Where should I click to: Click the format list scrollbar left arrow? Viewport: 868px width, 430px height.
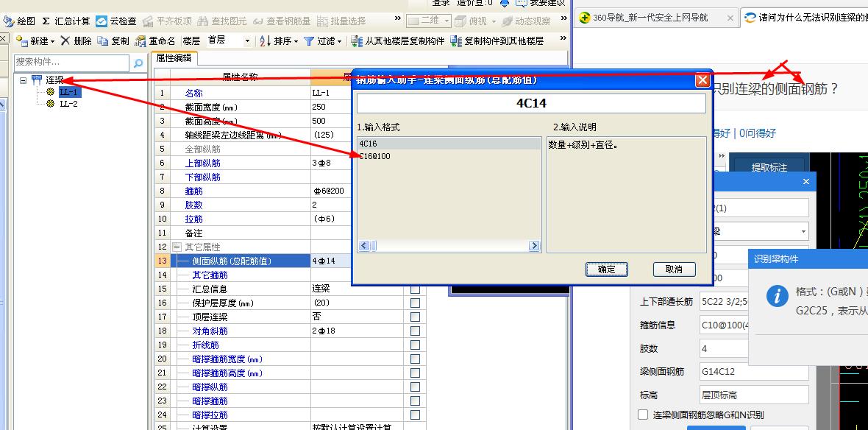363,245
